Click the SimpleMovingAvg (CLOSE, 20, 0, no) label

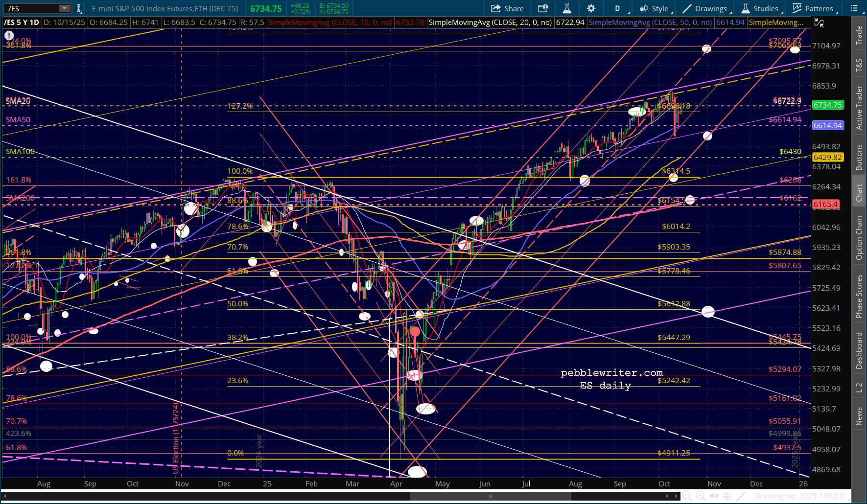491,23
